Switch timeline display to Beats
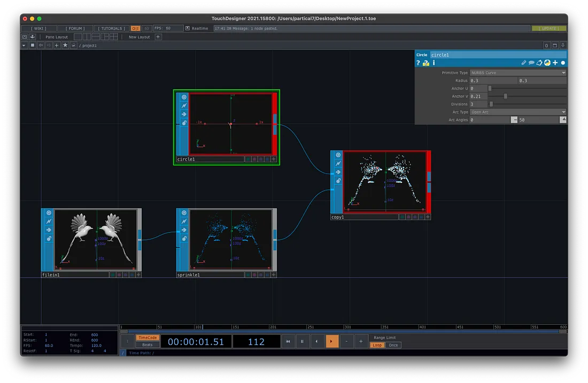The height and width of the screenshot is (383, 588). coord(148,345)
